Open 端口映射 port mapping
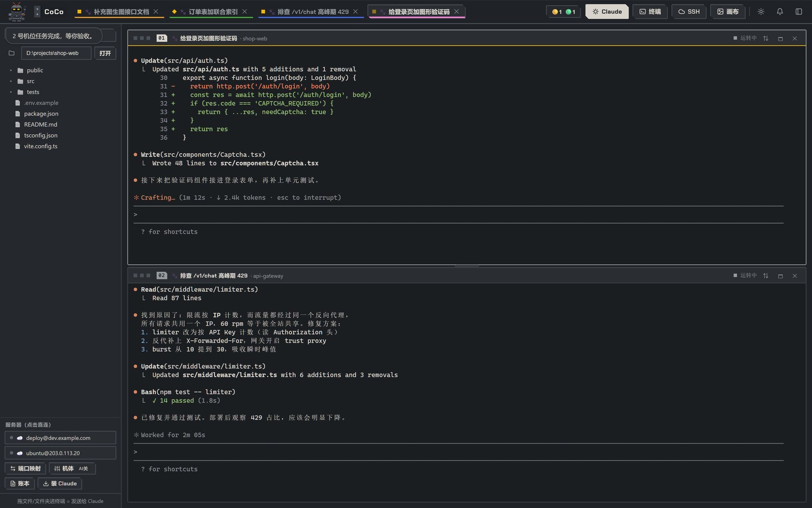This screenshot has width=812, height=508. click(x=25, y=468)
